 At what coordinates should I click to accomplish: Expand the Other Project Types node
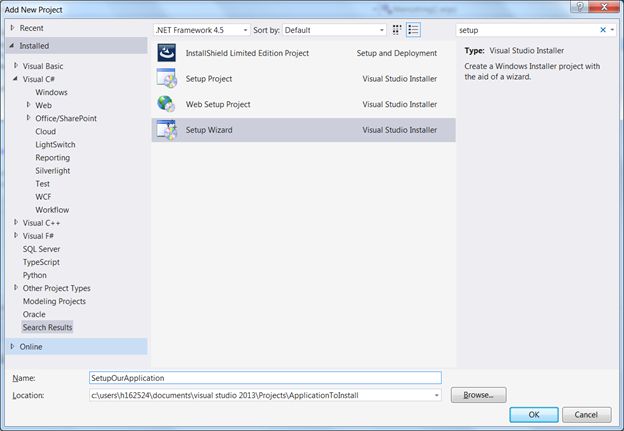16,287
